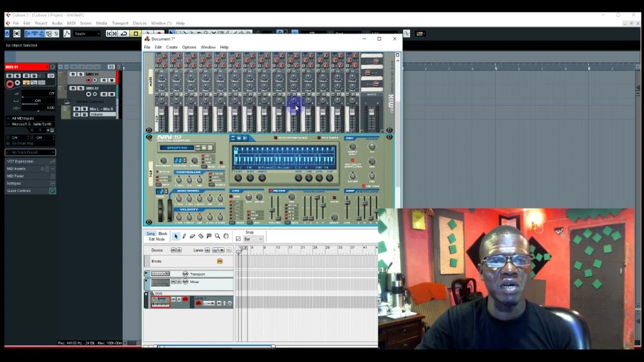Open the Cubase MIDI menu
This screenshot has height=362, width=644.
point(71,23)
